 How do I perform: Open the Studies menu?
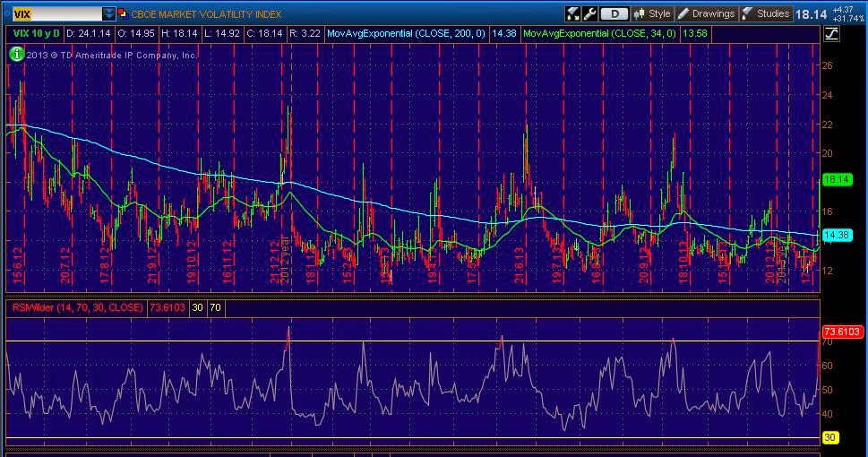tap(766, 13)
